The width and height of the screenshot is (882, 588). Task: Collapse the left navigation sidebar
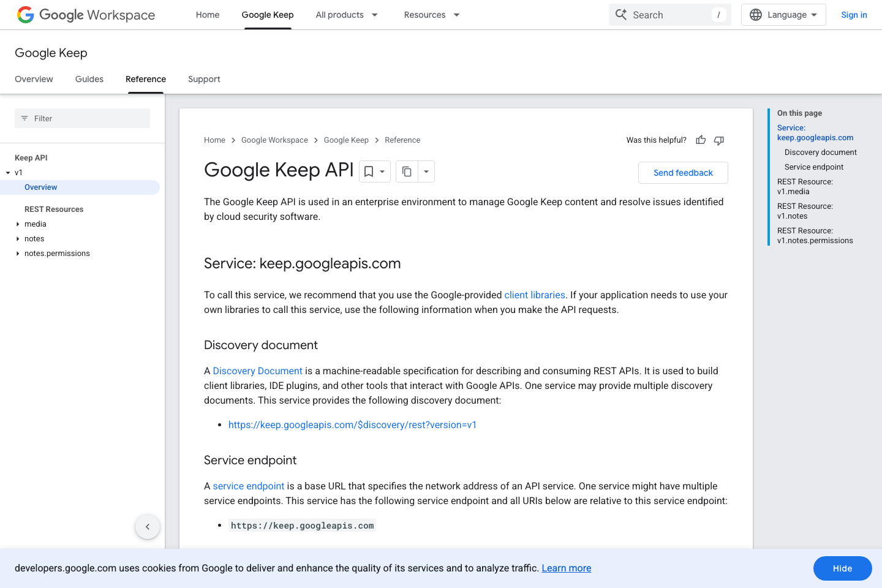click(x=147, y=526)
